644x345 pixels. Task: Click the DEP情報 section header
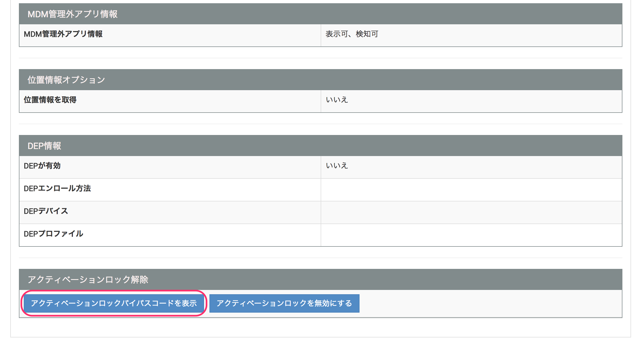44,146
